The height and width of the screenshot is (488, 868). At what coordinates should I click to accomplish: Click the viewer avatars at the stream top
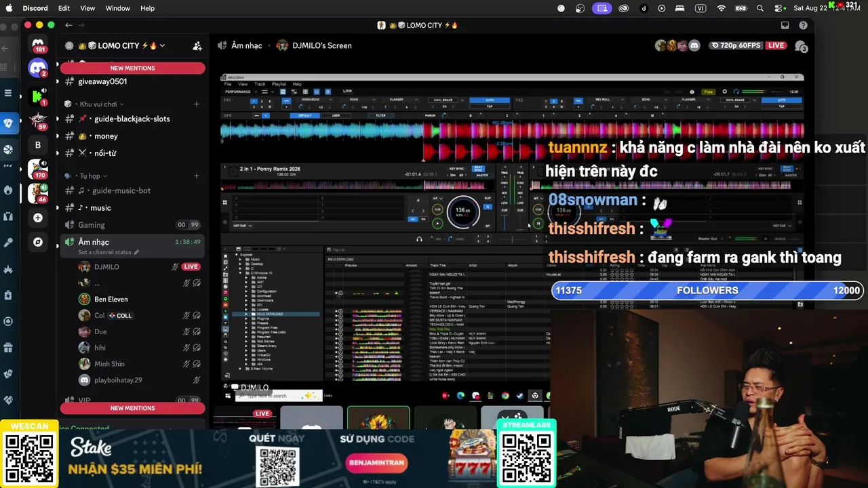pyautogui.click(x=677, y=45)
